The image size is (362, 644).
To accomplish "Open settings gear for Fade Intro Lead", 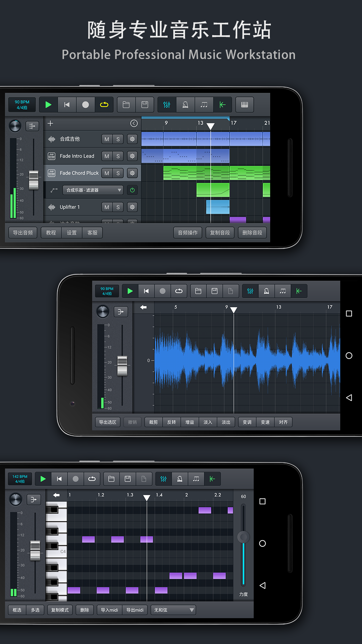I will pos(132,156).
